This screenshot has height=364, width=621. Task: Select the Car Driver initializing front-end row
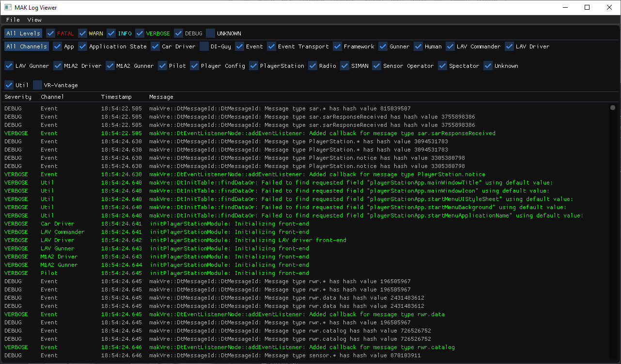coord(305,224)
